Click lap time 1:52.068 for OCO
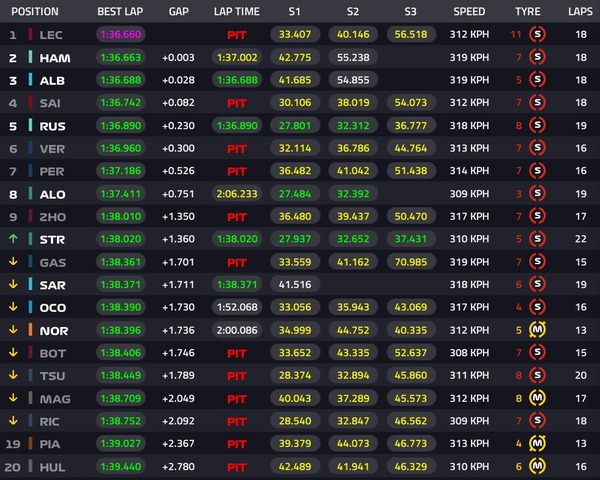This screenshot has height=480, width=600. pos(237,307)
